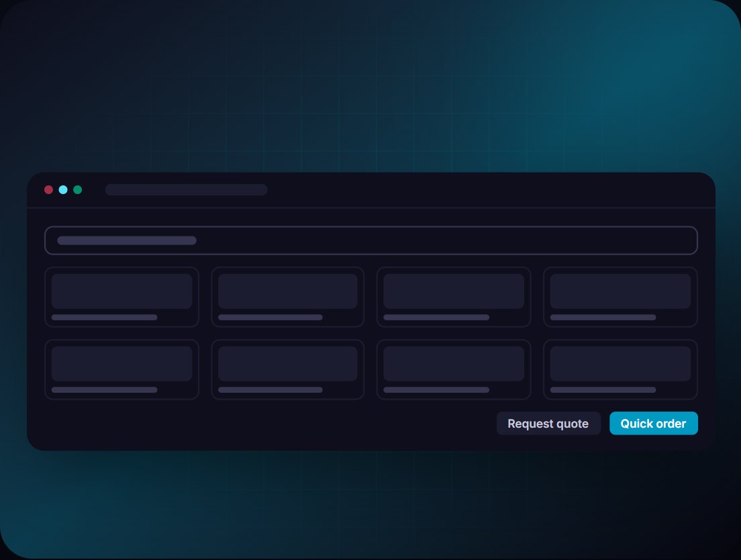Image resolution: width=741 pixels, height=560 pixels.
Task: Select the address pill in the title bar
Action: (186, 190)
